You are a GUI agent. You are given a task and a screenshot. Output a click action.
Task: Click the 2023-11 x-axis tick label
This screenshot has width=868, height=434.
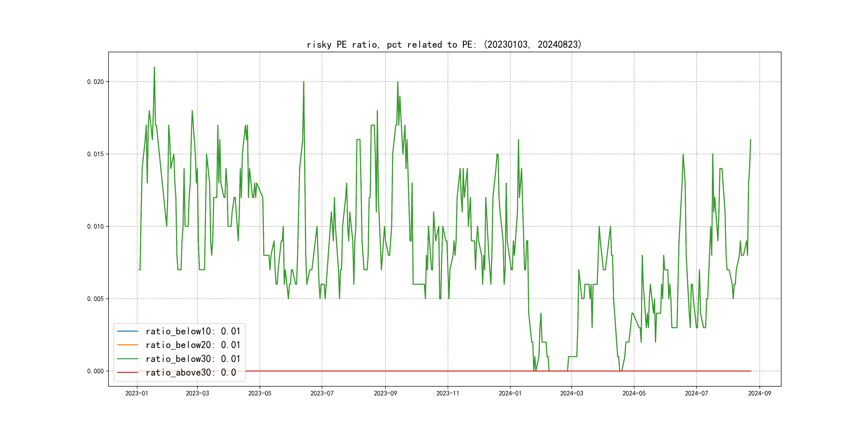pos(447,394)
